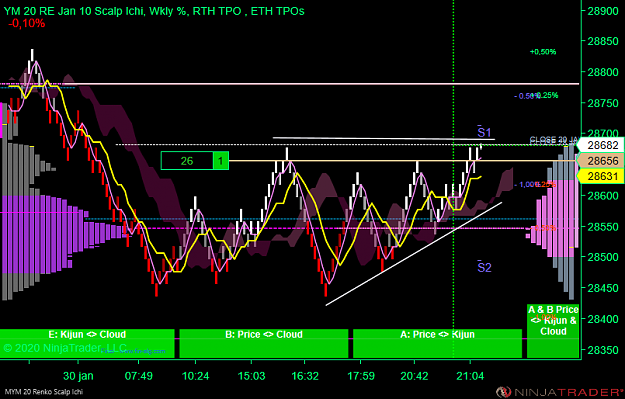The width and height of the screenshot is (625, 399).
Task: Click the A & B Price <> Kijun & Cloud panel
Action: click(x=553, y=331)
